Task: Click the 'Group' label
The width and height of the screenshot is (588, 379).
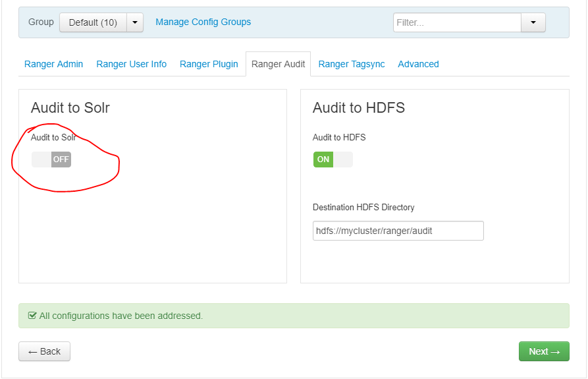Action: [x=41, y=22]
